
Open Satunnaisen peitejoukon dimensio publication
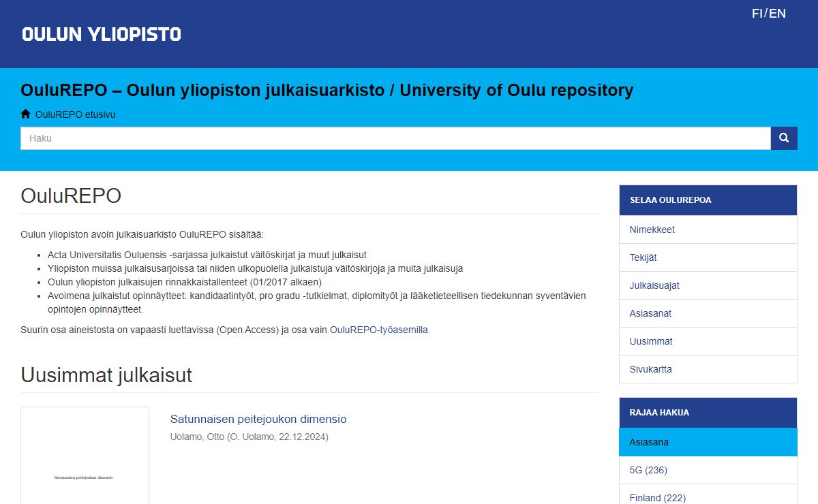(258, 419)
